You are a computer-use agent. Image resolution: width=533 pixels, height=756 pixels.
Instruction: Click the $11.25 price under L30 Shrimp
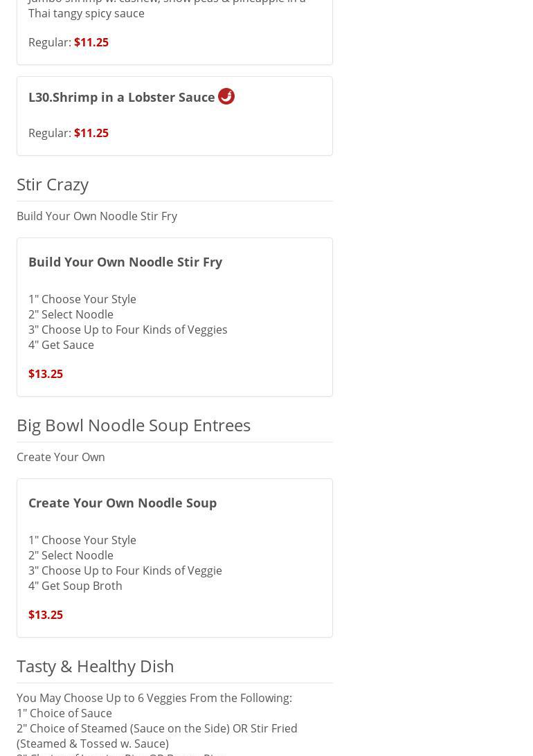[x=91, y=133]
